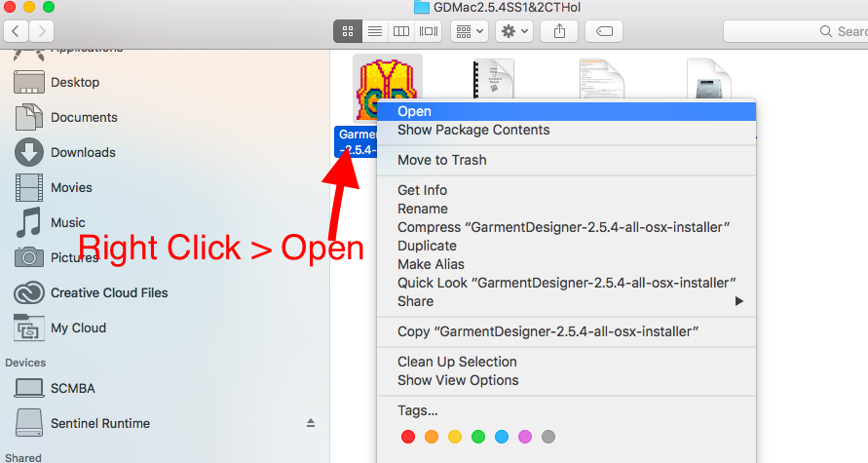Click the Devices sidebar heading
Image resolution: width=868 pixels, height=463 pixels.
[x=25, y=363]
